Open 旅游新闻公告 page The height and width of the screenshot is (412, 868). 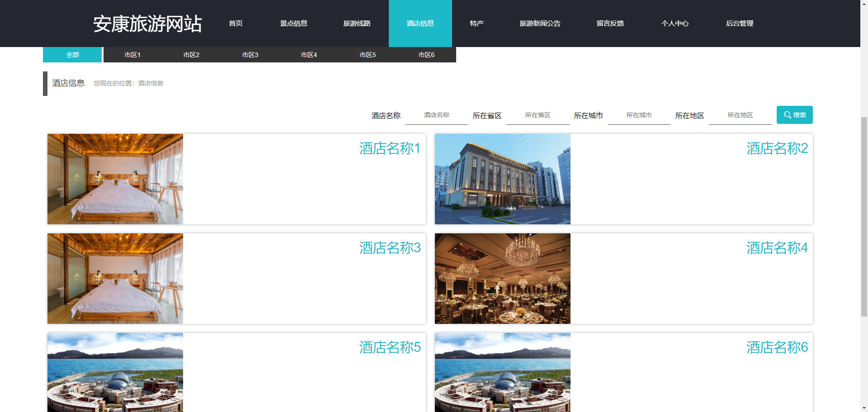tap(540, 24)
